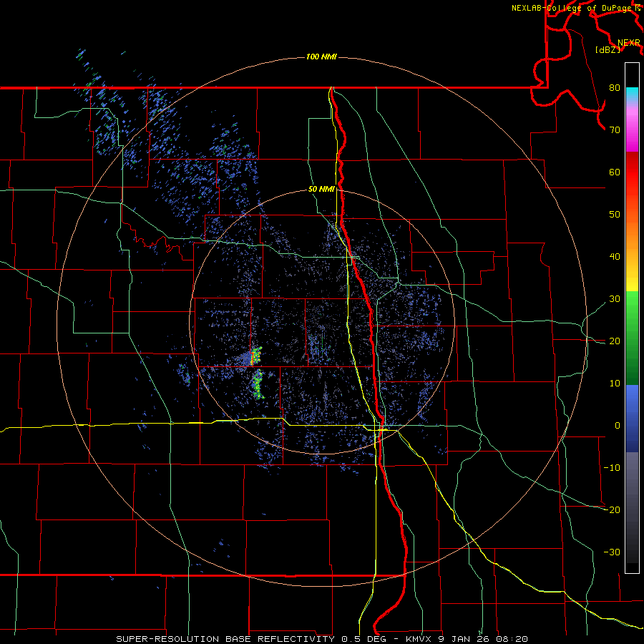Click the 80 value on the dBZ scale
Screen dimensions: 644x644
pos(615,88)
